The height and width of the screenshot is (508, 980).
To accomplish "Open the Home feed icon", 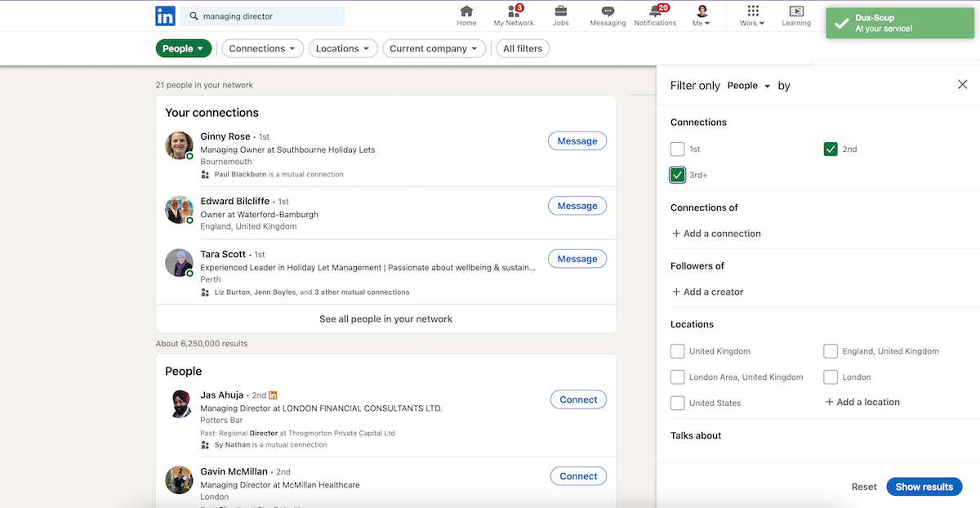I will pyautogui.click(x=465, y=14).
